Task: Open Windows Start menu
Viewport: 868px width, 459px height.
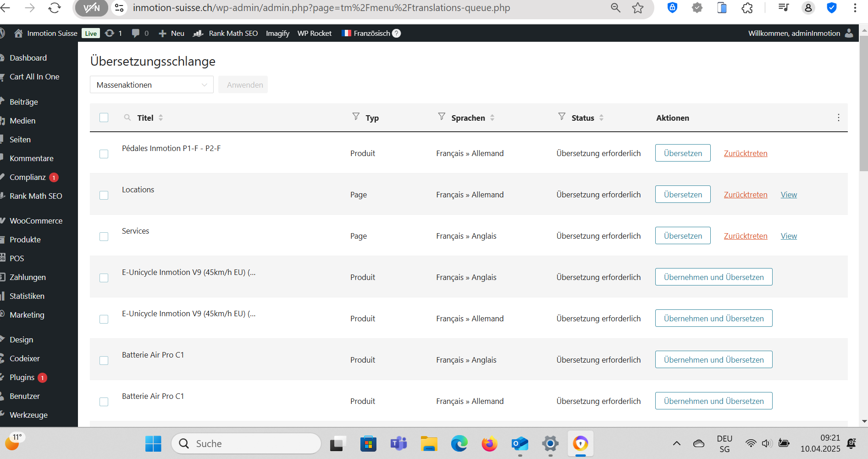Action: 153,443
